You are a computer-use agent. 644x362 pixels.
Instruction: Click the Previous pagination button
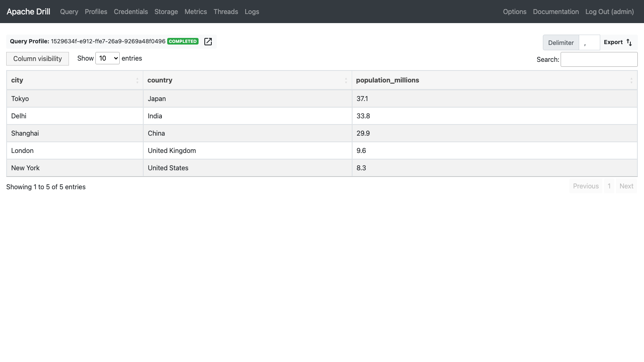pos(586,186)
